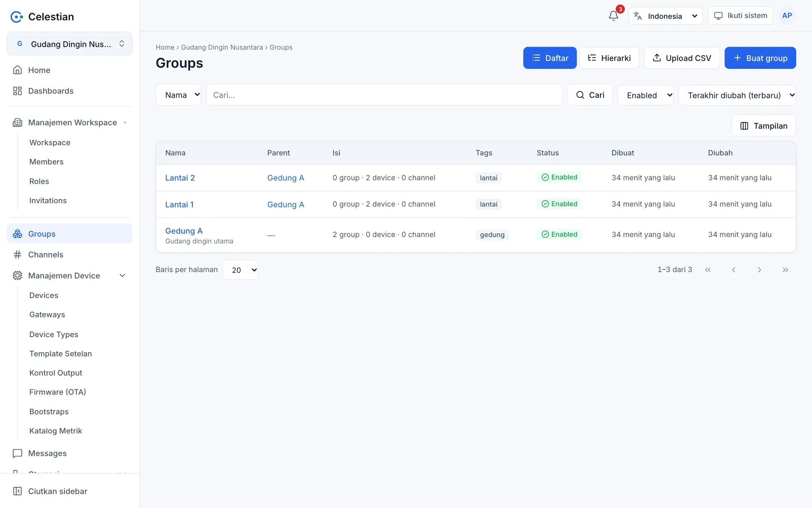
Task: Open Devices in the sidebar
Action: point(44,295)
